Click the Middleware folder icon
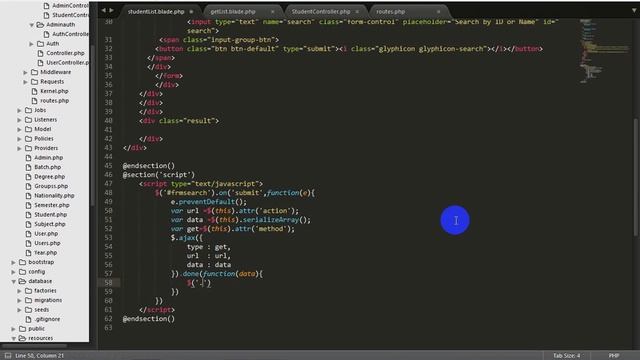This screenshot has height=360, width=640. tap(35, 72)
